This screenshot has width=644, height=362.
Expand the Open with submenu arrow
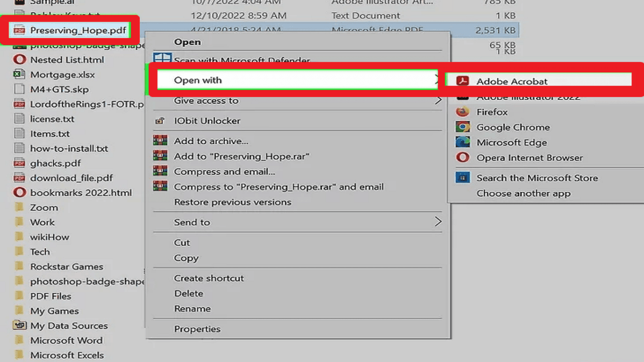(436, 80)
